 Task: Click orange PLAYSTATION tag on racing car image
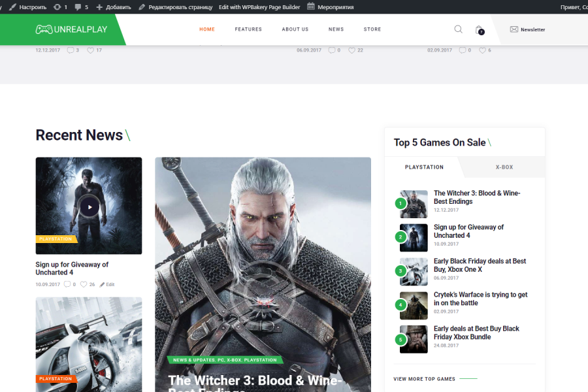pyautogui.click(x=56, y=379)
